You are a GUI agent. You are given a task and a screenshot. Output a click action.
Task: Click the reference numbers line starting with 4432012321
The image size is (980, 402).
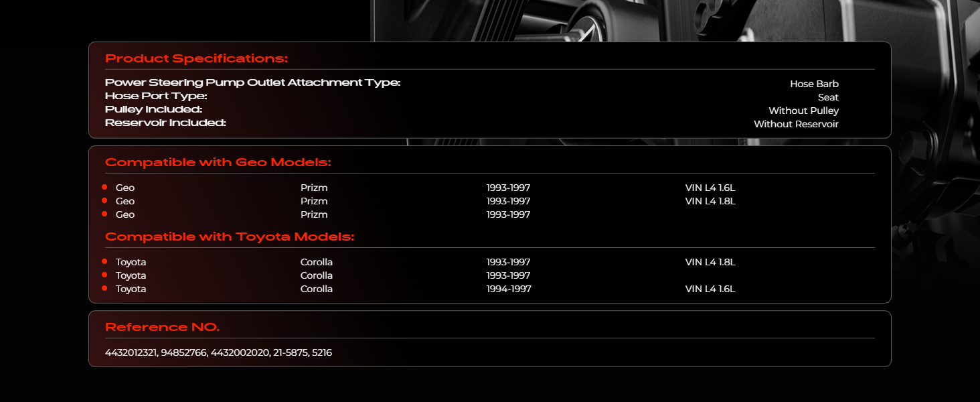pyautogui.click(x=218, y=352)
